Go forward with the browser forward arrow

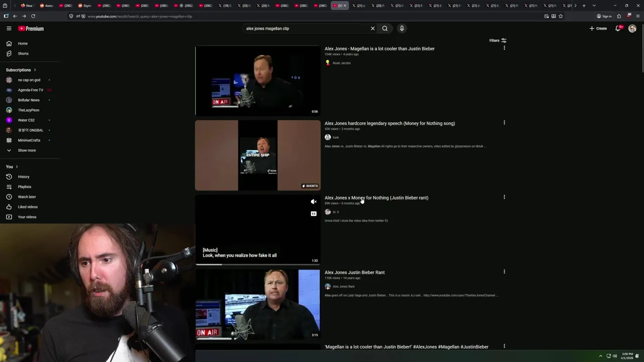pyautogui.click(x=24, y=16)
